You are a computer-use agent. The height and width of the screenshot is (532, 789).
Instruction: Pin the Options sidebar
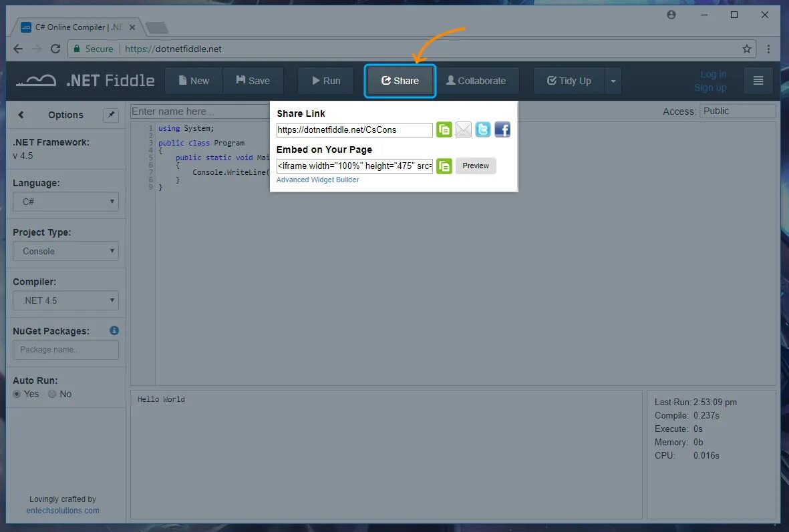coord(111,115)
